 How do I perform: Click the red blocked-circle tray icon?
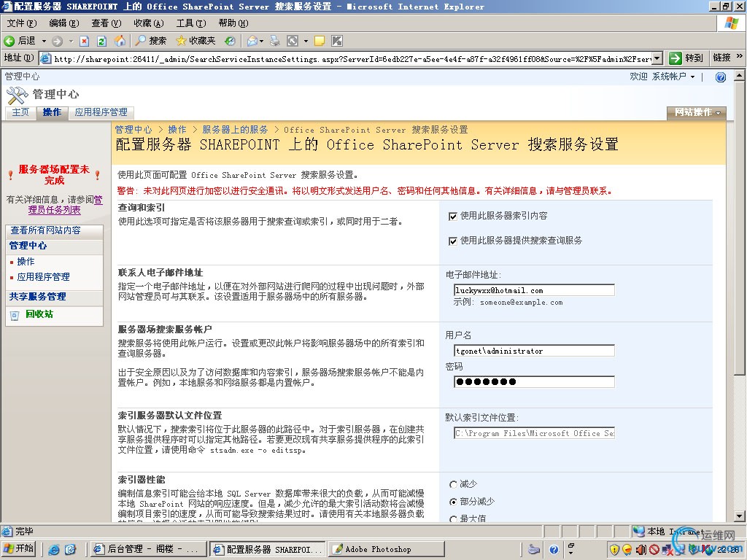click(x=654, y=550)
